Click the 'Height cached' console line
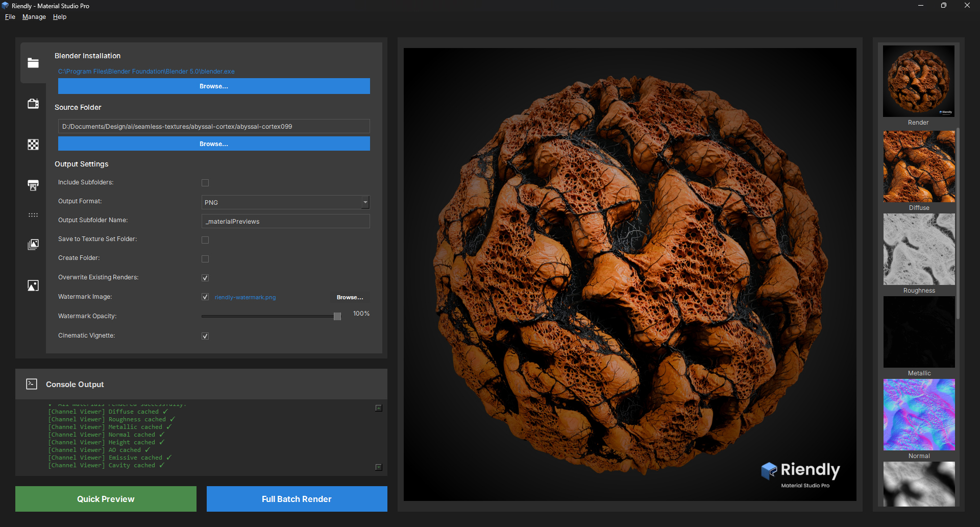This screenshot has width=980, height=527. [106, 442]
